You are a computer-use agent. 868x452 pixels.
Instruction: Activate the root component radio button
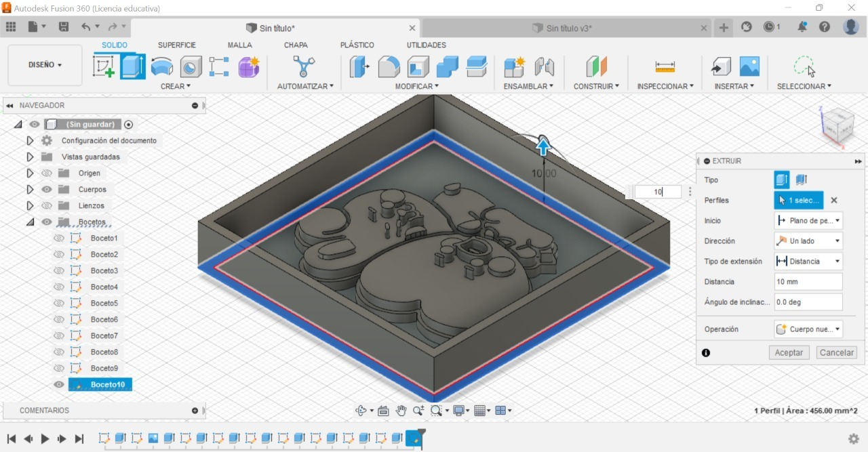[x=128, y=124]
